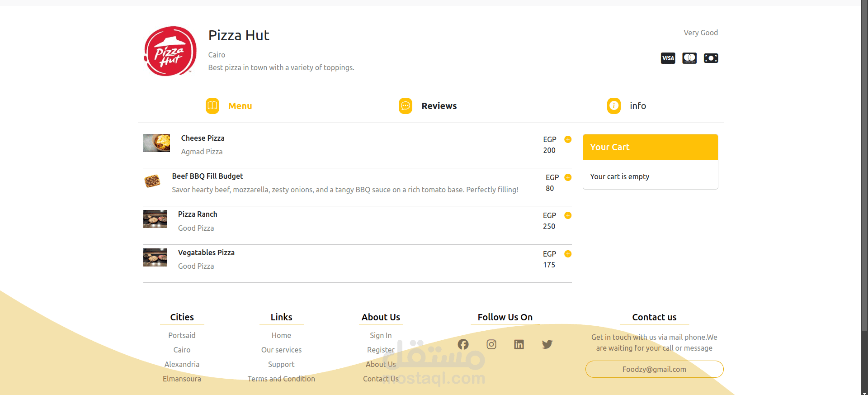Add Pizza Ranch to cart

(x=568, y=215)
